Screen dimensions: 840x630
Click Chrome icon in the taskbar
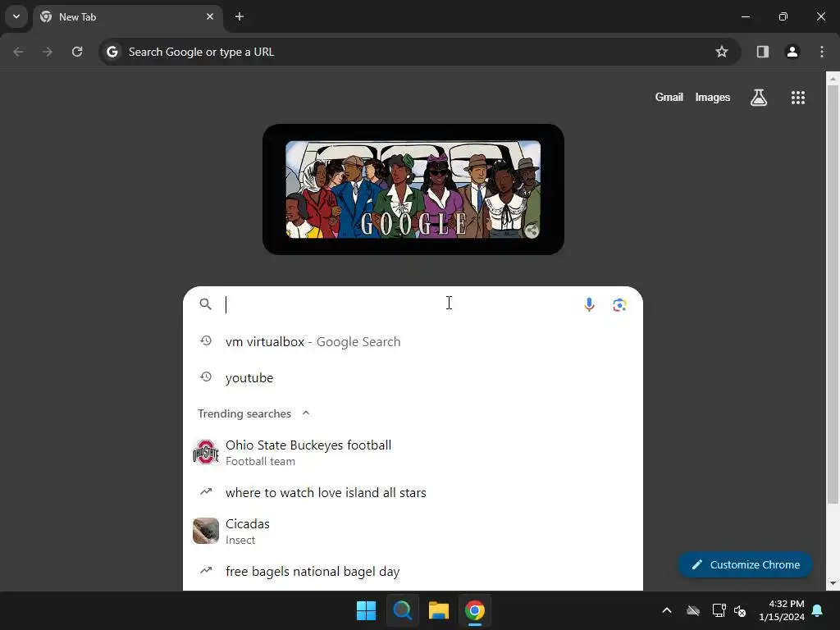(475, 610)
